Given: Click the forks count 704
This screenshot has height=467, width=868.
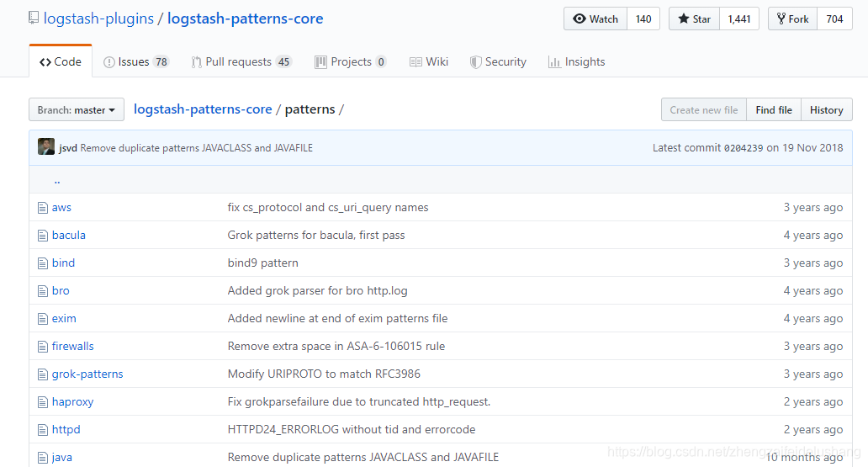Looking at the screenshot, I should [x=835, y=19].
